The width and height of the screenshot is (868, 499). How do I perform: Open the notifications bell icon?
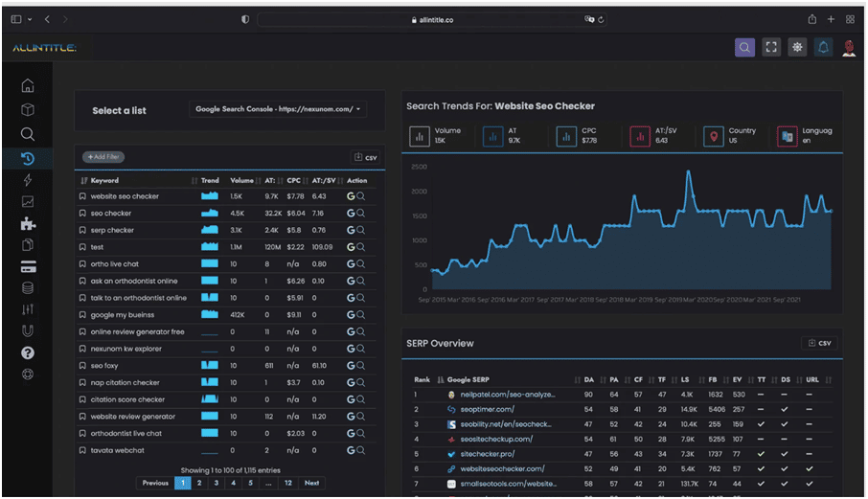coord(823,48)
